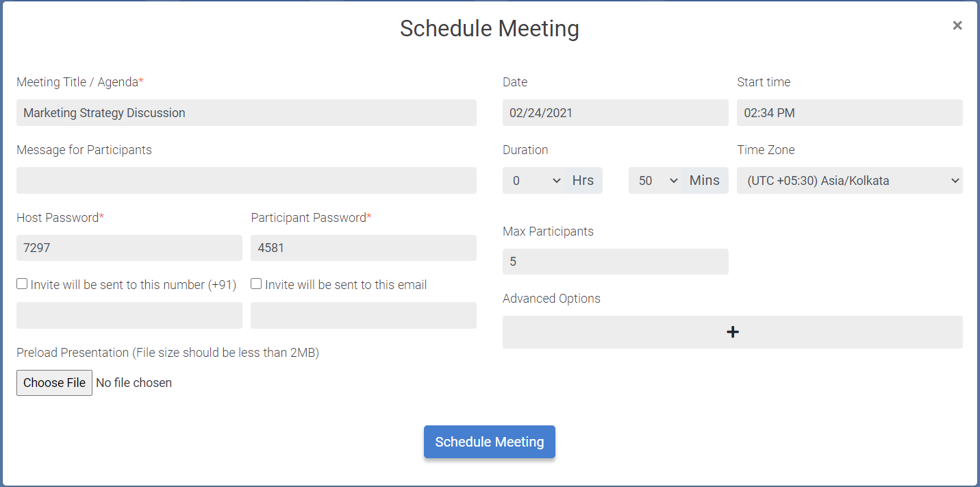The image size is (980, 487).
Task: Open the hours duration dropdown
Action: pyautogui.click(x=534, y=180)
